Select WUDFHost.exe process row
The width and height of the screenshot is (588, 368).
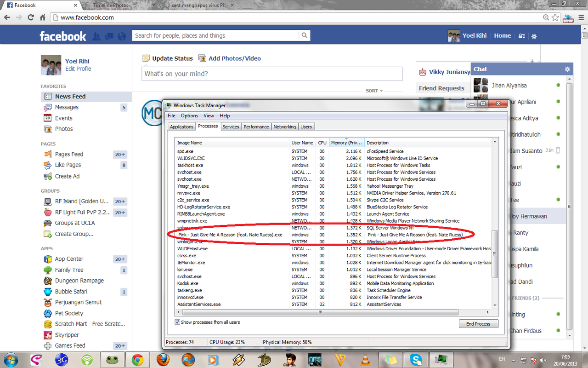(x=334, y=249)
